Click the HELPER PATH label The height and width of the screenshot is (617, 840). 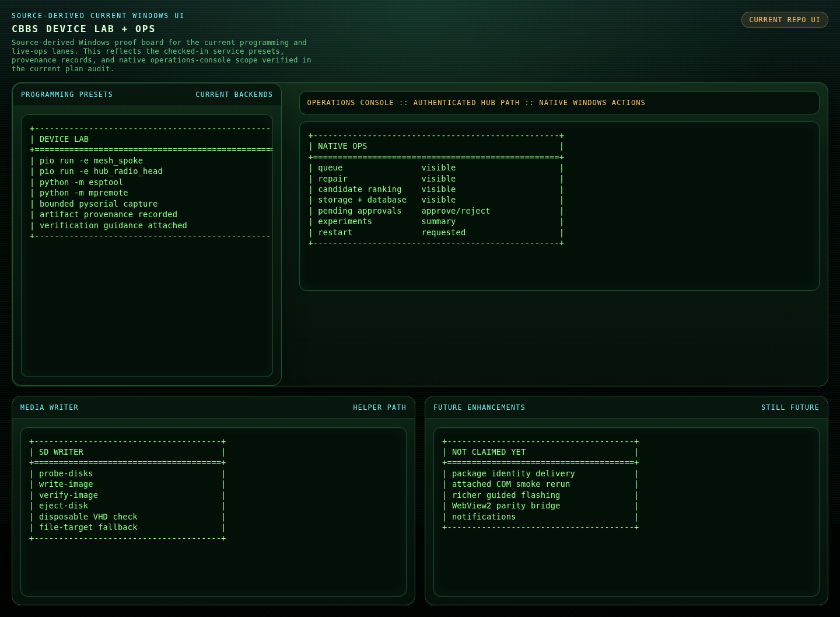pos(379,407)
